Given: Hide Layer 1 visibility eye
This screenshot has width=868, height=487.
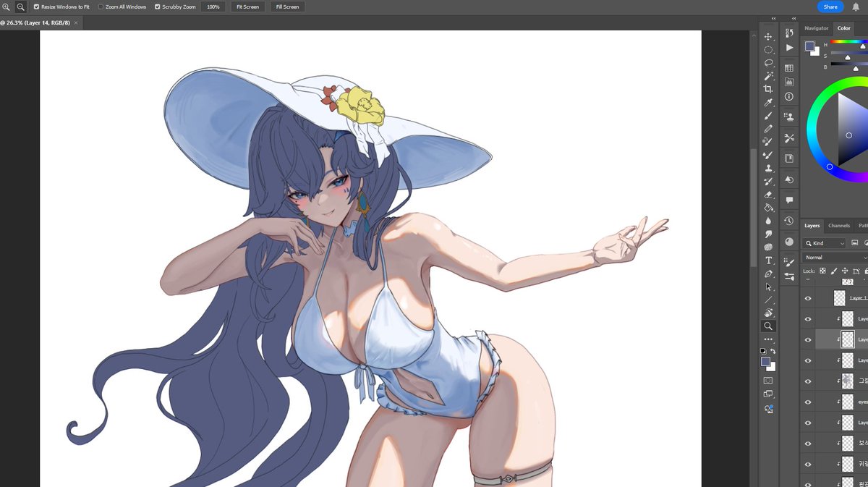Looking at the screenshot, I should [808, 298].
